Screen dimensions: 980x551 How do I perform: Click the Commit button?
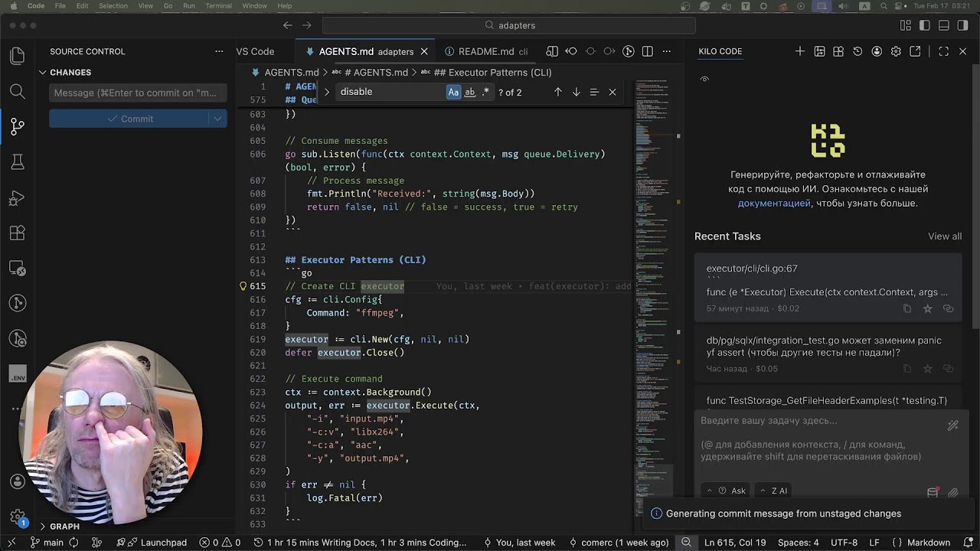[129, 119]
